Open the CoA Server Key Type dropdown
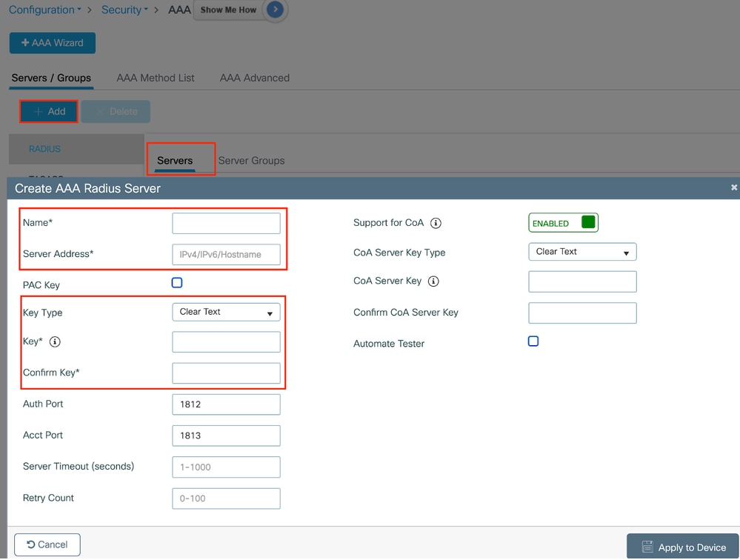Image resolution: width=740 pixels, height=560 pixels. (582, 252)
